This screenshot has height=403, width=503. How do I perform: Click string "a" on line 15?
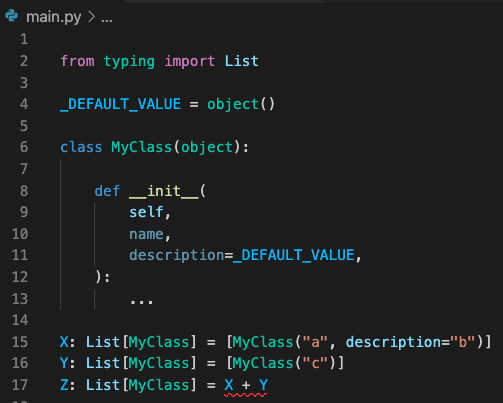[x=315, y=342]
